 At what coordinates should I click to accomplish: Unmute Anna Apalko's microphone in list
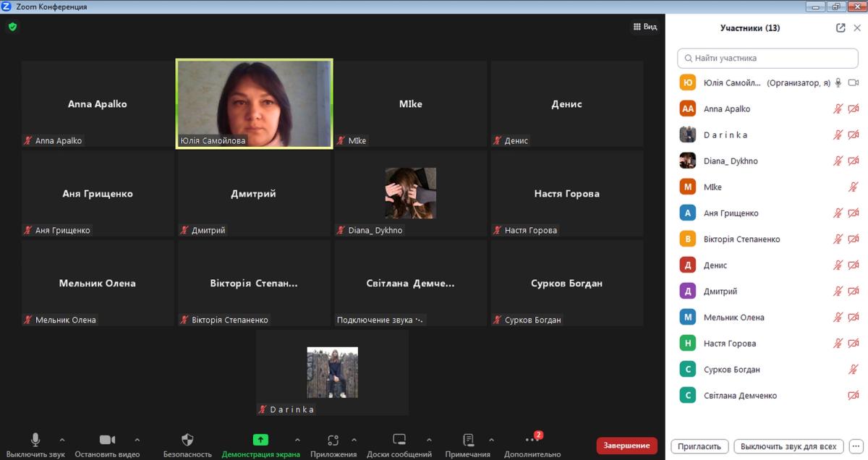(838, 109)
